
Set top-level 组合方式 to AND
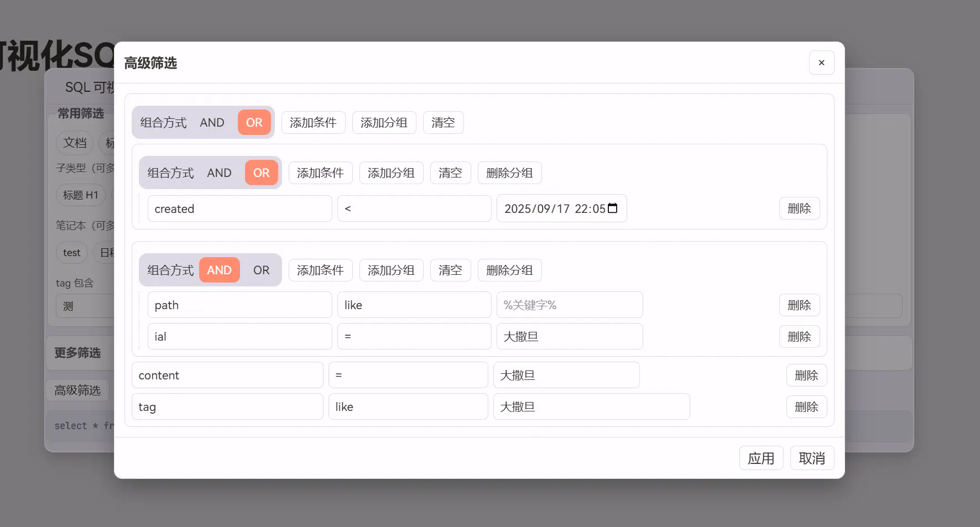pyautogui.click(x=212, y=123)
